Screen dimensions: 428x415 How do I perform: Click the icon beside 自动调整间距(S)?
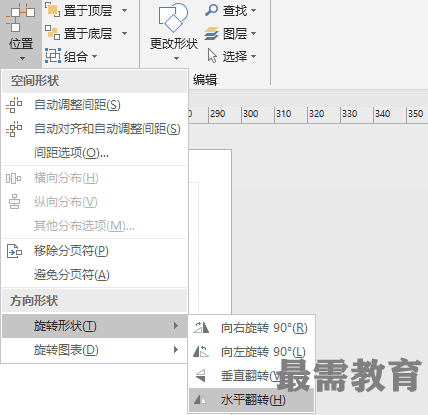tap(14, 105)
